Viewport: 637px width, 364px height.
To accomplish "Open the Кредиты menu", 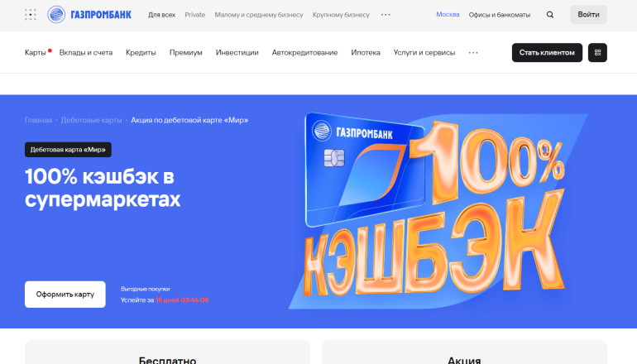I will pos(141,52).
